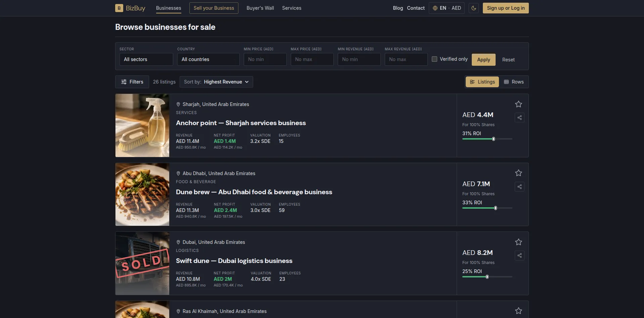Toggle dark mode moon icon
644x318 pixels.
[x=473, y=8]
